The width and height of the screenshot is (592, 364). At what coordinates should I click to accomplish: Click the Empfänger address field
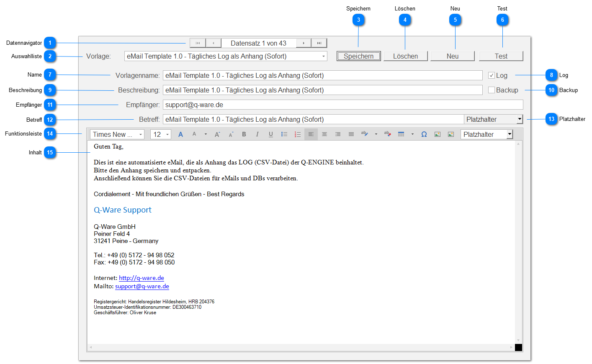pos(343,105)
